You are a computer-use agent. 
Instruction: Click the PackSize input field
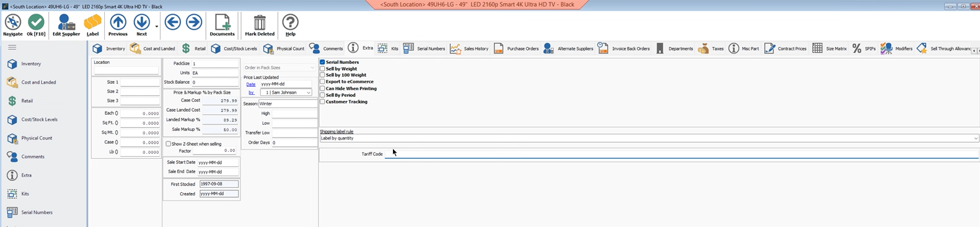pos(214,63)
